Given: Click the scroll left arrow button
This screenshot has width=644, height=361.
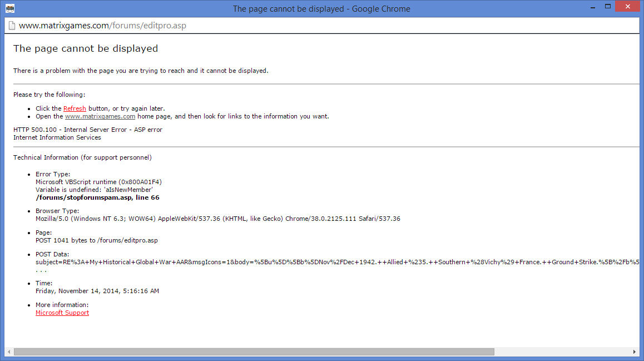Looking at the screenshot, I should (9, 352).
